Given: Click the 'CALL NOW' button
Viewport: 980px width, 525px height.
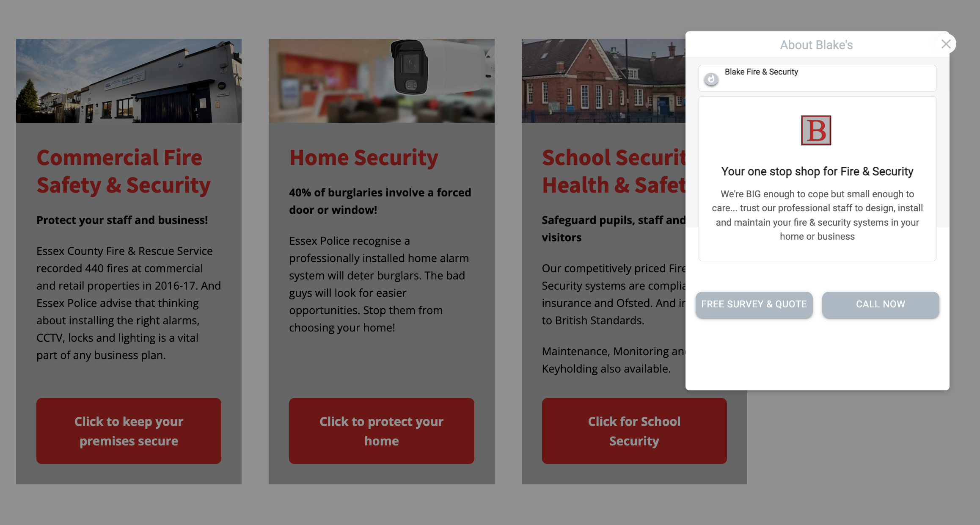Looking at the screenshot, I should [x=880, y=304].
